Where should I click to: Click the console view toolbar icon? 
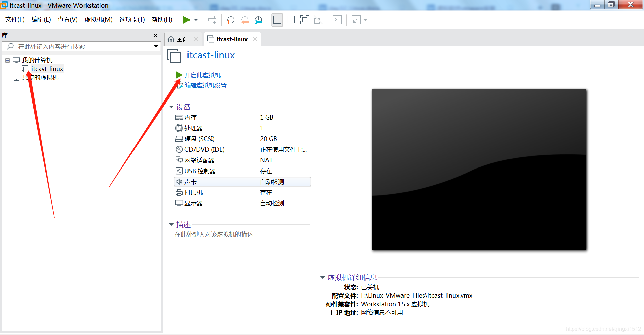click(x=337, y=20)
